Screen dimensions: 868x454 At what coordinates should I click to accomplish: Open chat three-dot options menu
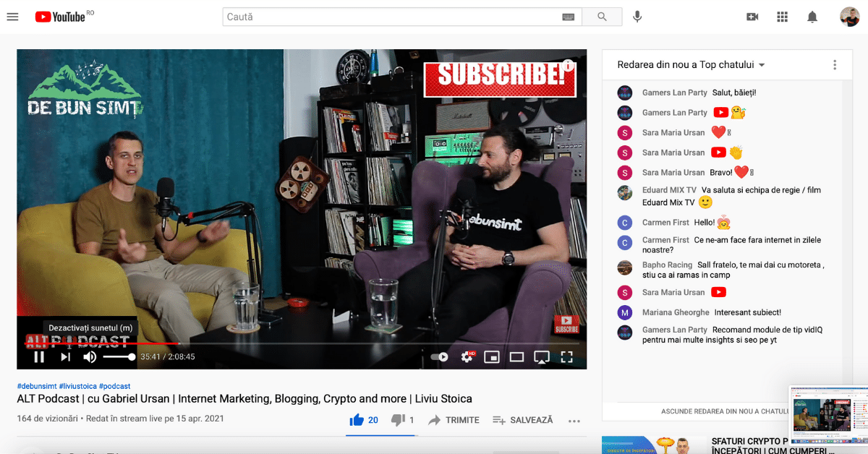click(x=835, y=64)
